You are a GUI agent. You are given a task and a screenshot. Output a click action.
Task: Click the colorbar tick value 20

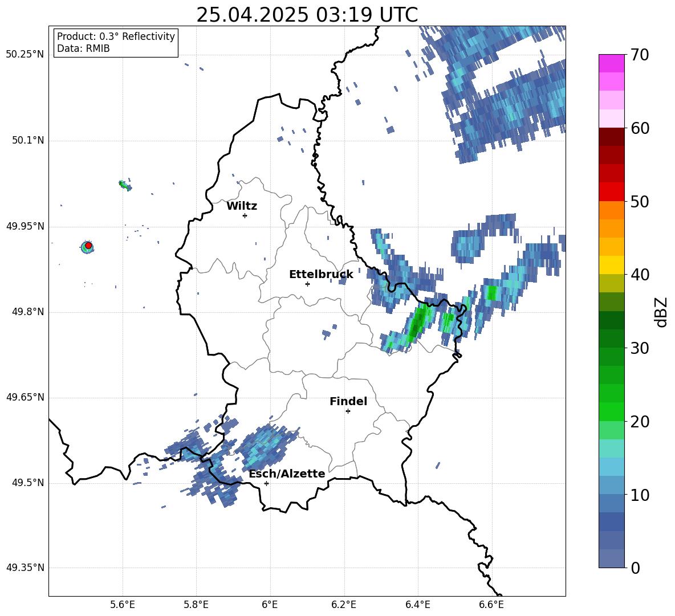coord(640,422)
